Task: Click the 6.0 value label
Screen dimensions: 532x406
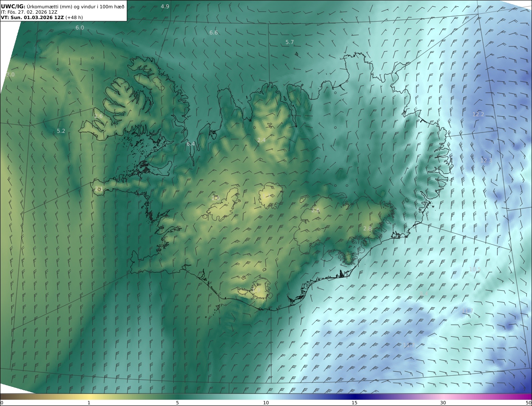Action: pyautogui.click(x=80, y=27)
